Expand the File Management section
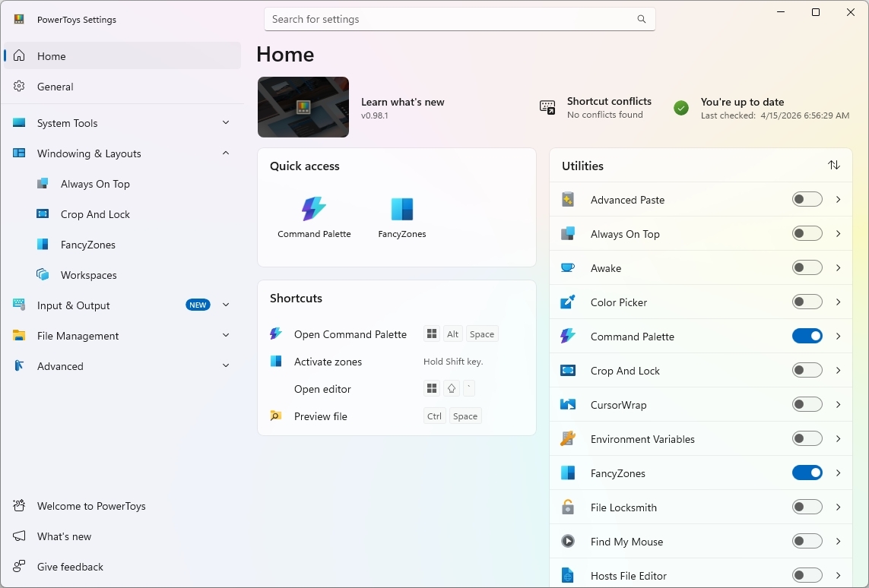Viewport: 869px width, 588px height. point(226,335)
